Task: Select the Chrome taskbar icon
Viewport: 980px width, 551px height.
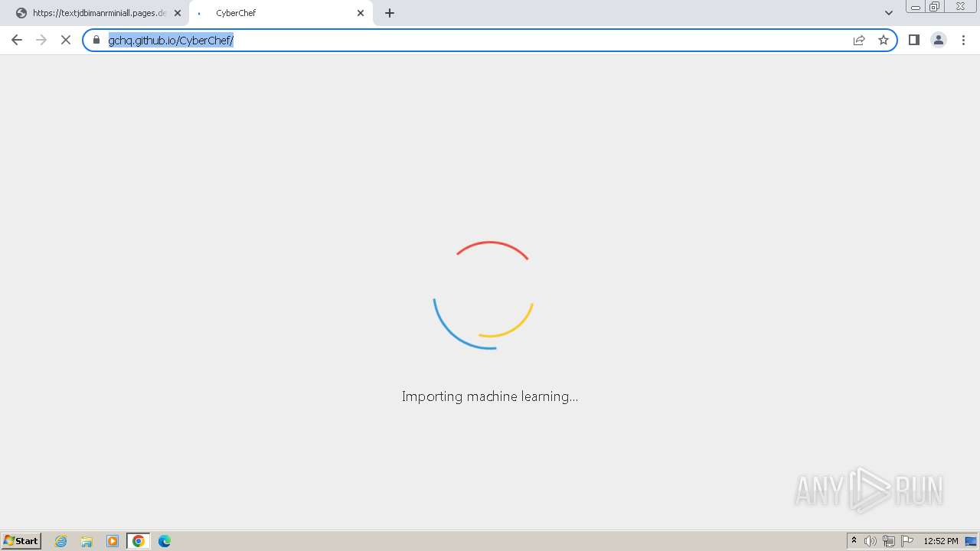Action: tap(139, 541)
